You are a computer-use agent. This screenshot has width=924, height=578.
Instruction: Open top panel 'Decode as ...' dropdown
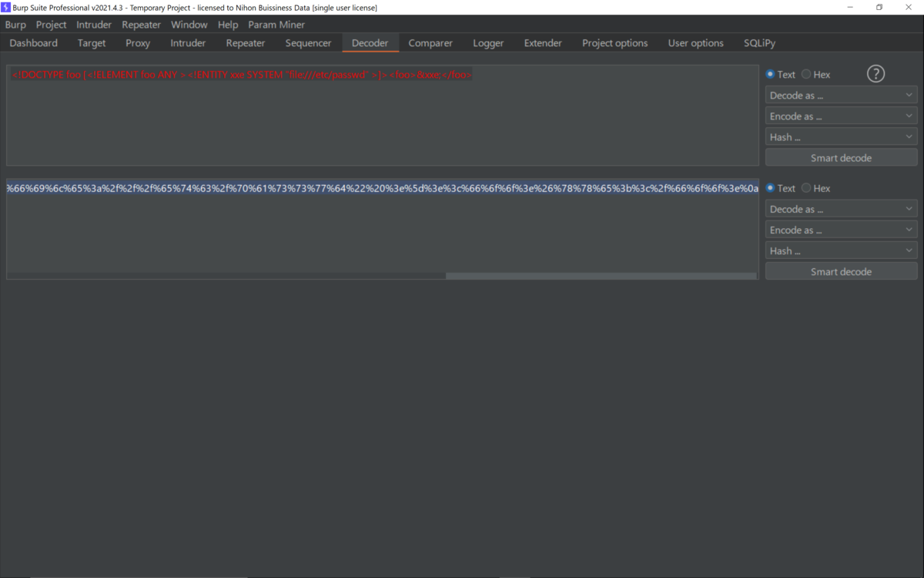(x=841, y=96)
